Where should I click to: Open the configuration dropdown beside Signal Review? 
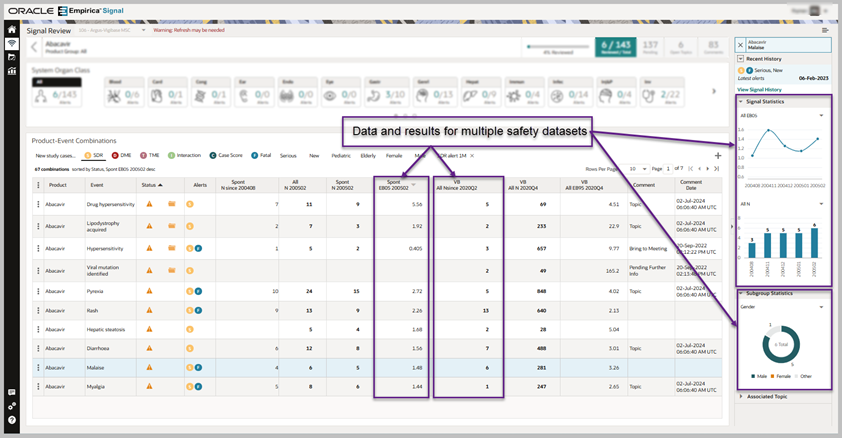[x=143, y=31]
